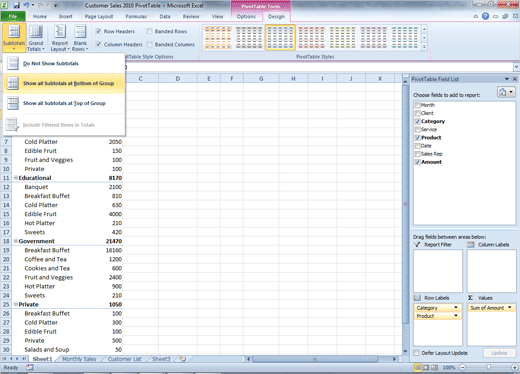Screen dimensions: 520x374
Task: Close the PivotTable Field List pane
Action: click(x=515, y=79)
